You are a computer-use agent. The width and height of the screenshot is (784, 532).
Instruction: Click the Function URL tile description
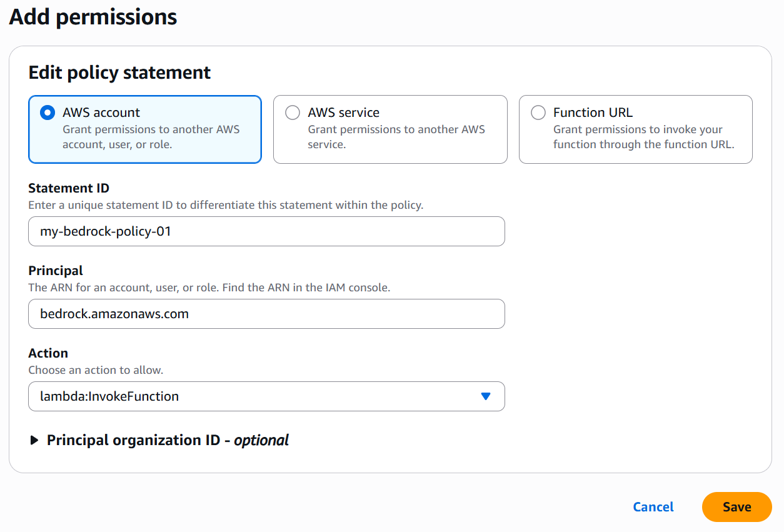[x=643, y=137]
